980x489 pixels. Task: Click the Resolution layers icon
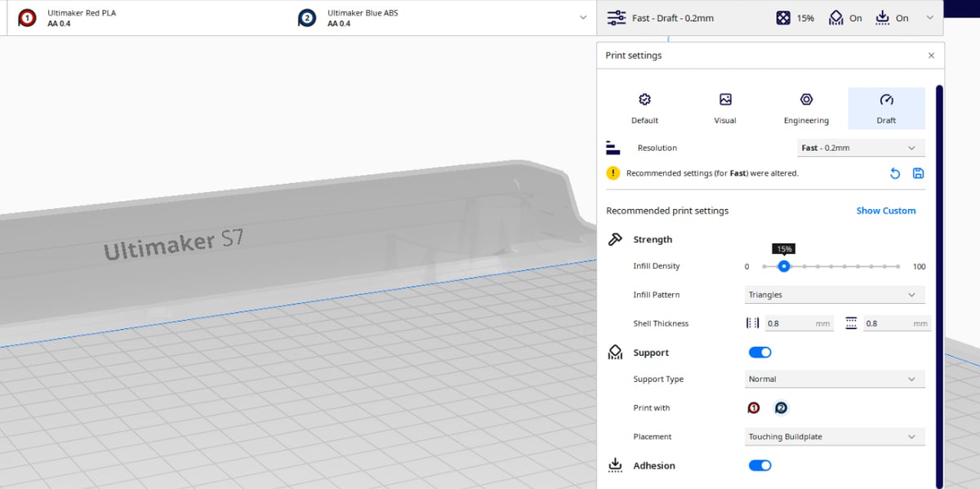tap(613, 148)
